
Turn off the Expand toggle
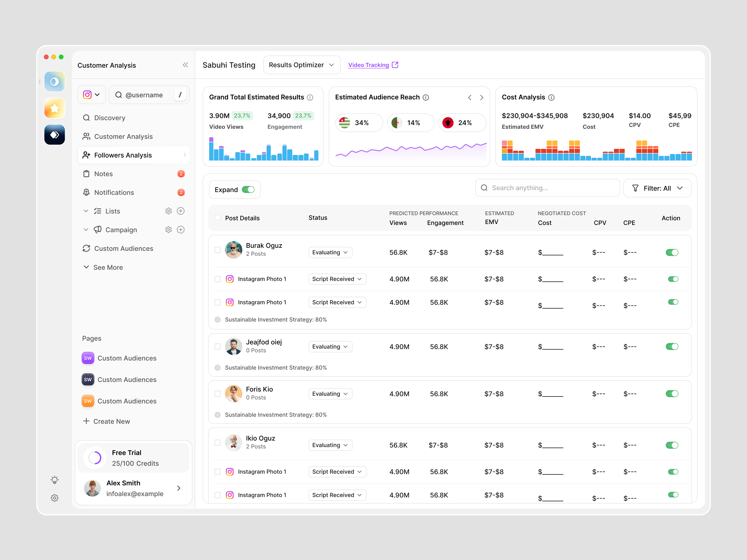(249, 189)
